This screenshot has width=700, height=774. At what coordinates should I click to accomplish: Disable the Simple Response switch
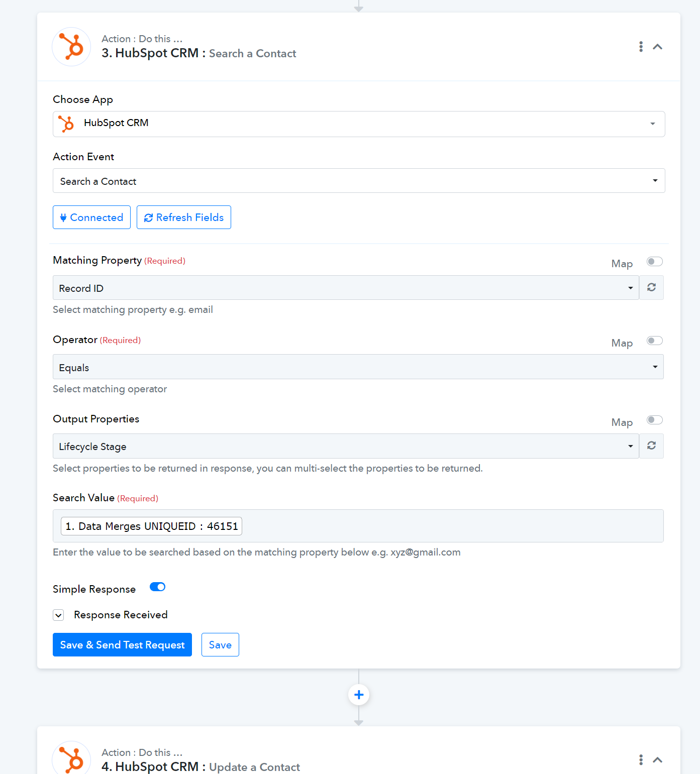coord(158,587)
